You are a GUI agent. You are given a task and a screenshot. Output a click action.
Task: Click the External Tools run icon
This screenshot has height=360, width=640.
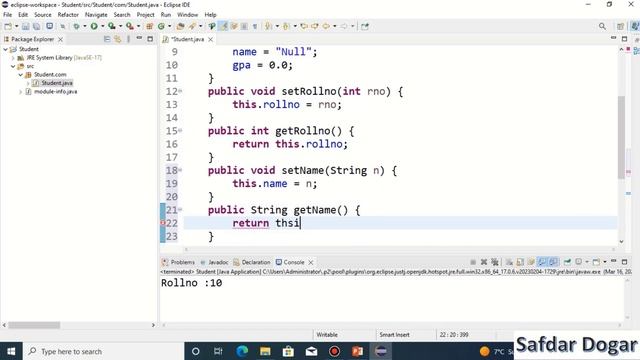[129, 26]
